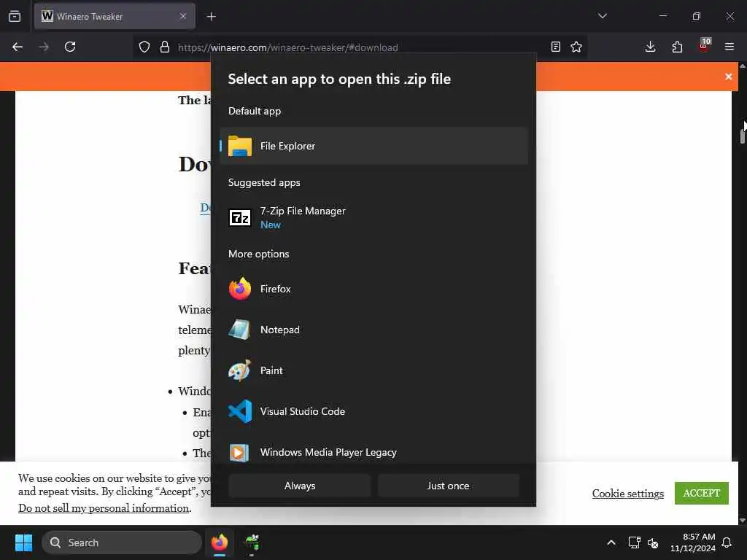This screenshot has width=747, height=560.
Task: Switch to the Winaero Tweaker tab
Action: tap(115, 17)
